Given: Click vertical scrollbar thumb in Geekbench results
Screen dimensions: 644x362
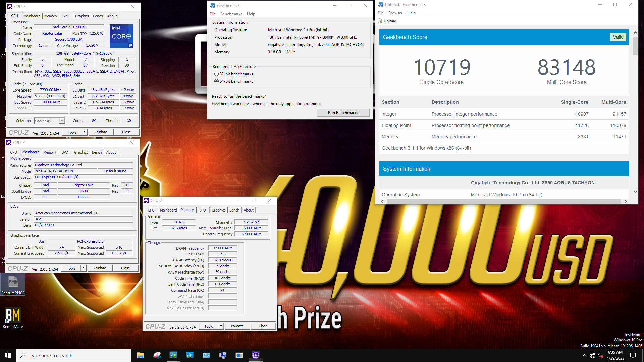Looking at the screenshot, I should pos(635,46).
